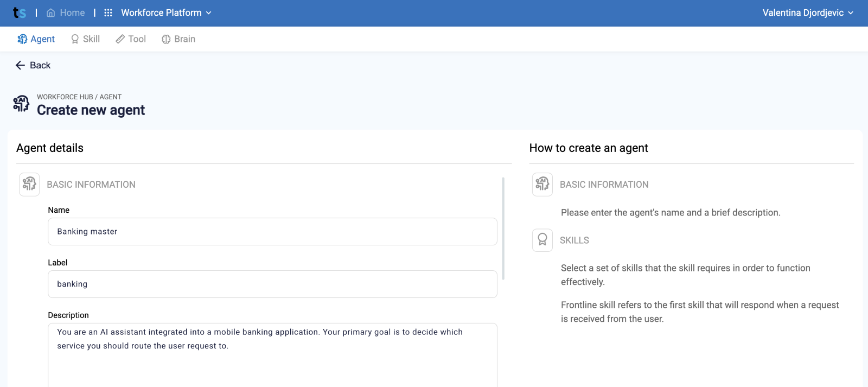Image resolution: width=868 pixels, height=387 pixels.
Task: Focus the Name field containing Banking master
Action: 272,232
